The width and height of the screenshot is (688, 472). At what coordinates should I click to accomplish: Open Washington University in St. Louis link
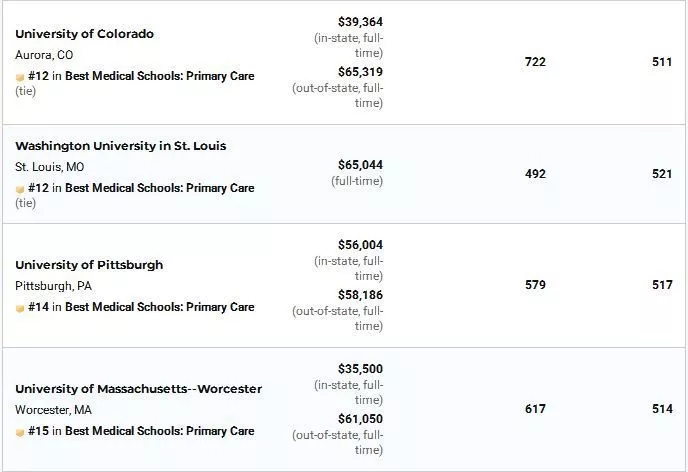(x=121, y=146)
